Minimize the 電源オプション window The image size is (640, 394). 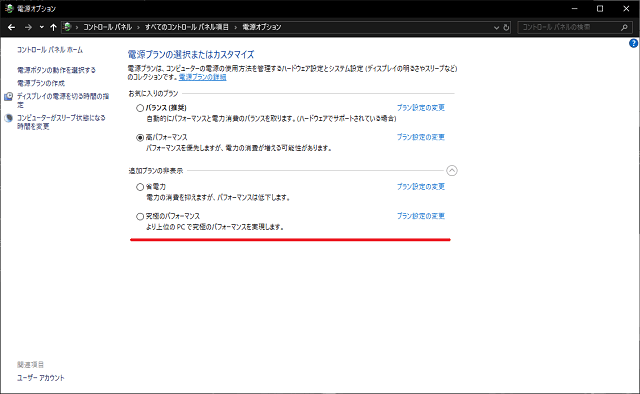(574, 8)
